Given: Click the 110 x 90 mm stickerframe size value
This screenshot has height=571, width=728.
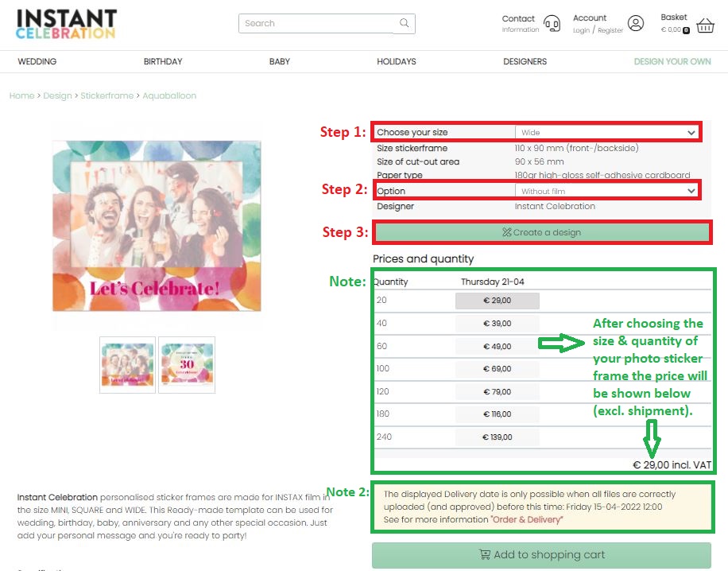Looking at the screenshot, I should (577, 148).
